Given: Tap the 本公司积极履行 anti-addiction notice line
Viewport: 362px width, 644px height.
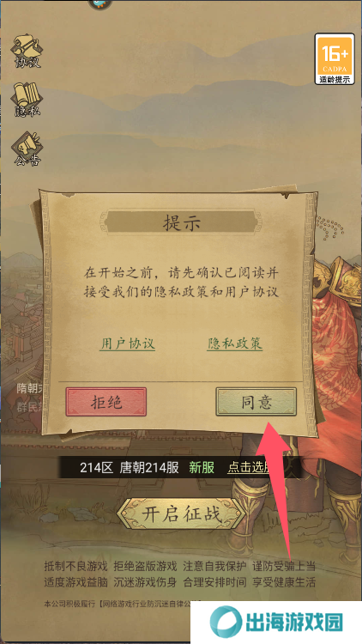Looking at the screenshot, I should [x=119, y=605].
